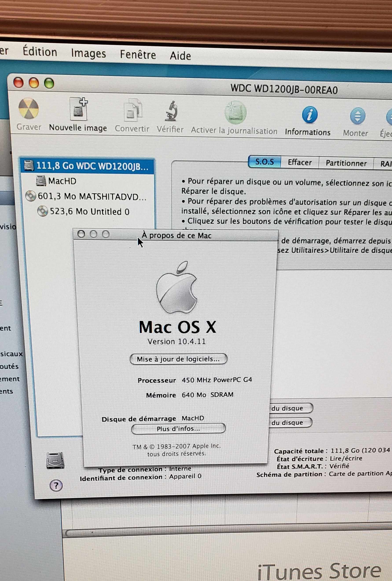The width and height of the screenshot is (392, 581).
Task: Click Activer la journalisation icon
Action: tap(235, 113)
